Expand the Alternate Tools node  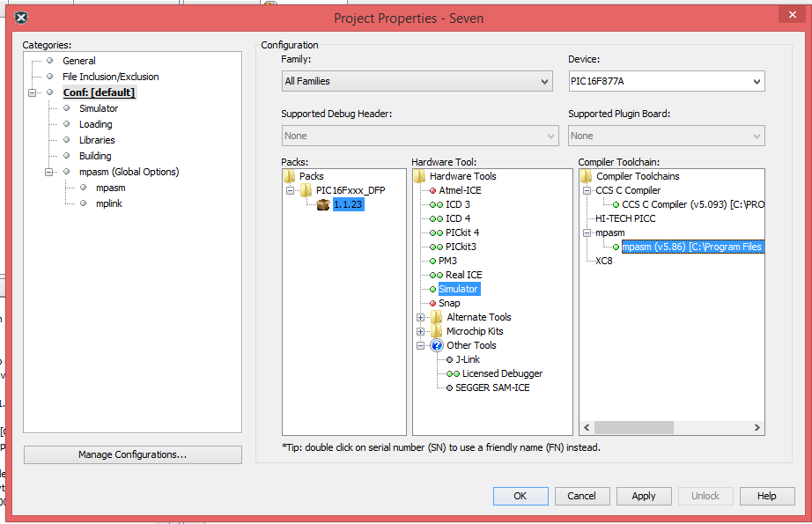point(420,317)
